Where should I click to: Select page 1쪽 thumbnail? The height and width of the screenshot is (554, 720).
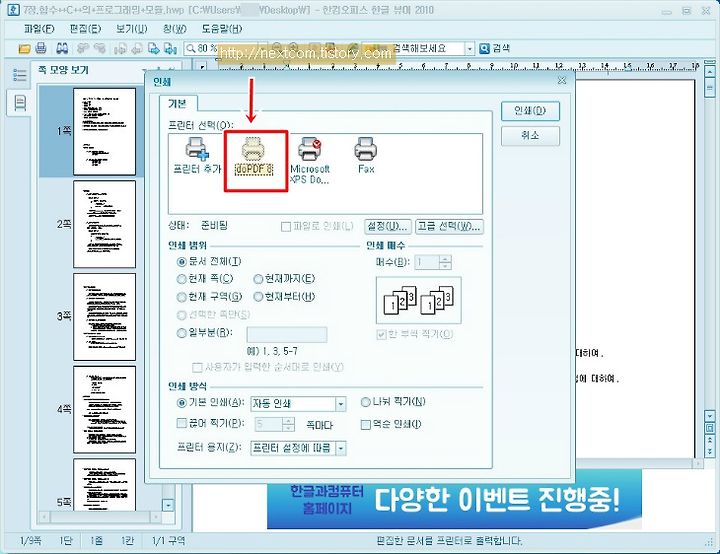click(x=105, y=131)
